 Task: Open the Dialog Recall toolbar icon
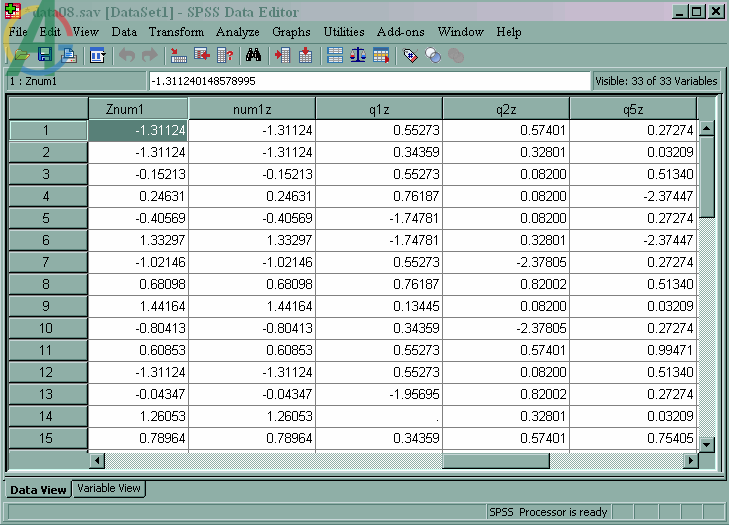(x=97, y=56)
